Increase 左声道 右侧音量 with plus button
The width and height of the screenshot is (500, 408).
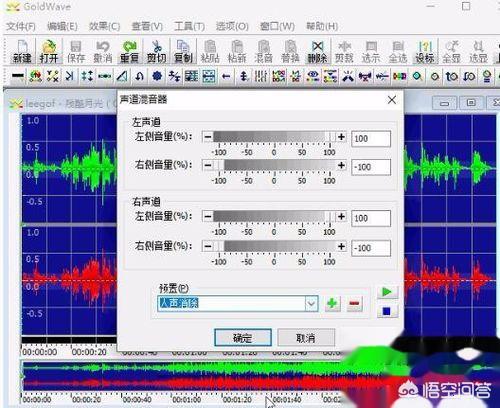pos(341,165)
